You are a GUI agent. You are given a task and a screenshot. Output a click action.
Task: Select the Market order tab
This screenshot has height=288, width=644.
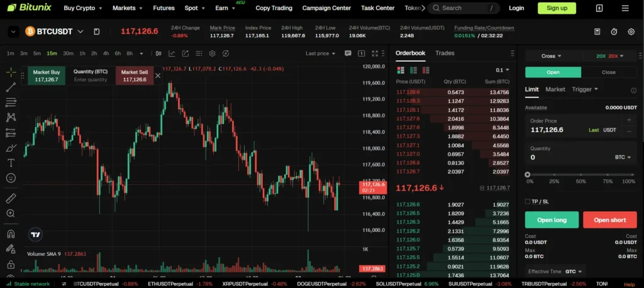pyautogui.click(x=555, y=89)
